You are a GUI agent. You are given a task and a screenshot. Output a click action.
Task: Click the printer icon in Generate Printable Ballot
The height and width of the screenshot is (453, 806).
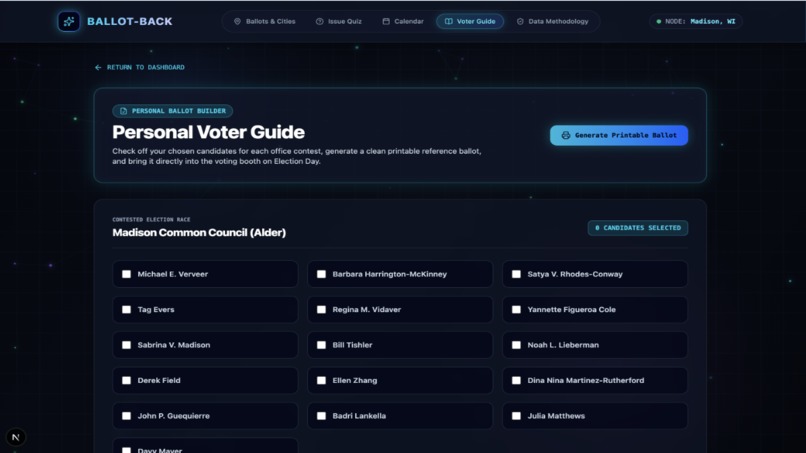tap(565, 135)
